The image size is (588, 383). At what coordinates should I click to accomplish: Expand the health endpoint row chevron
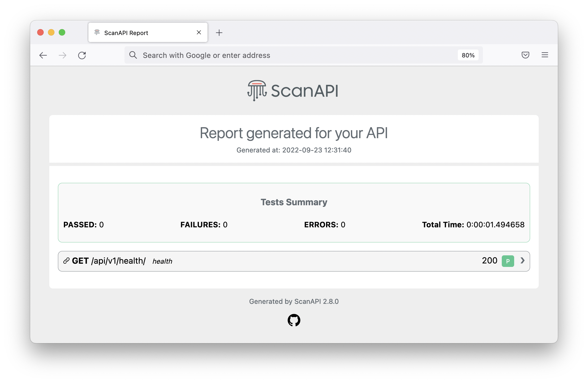[523, 261]
